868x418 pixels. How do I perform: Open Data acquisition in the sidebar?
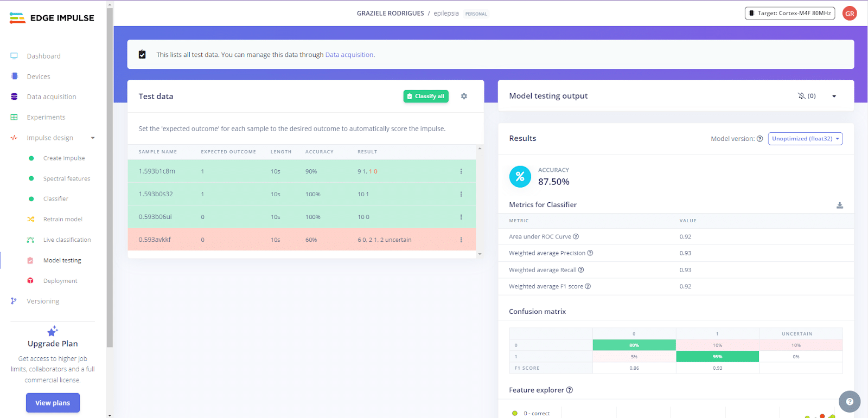point(52,97)
